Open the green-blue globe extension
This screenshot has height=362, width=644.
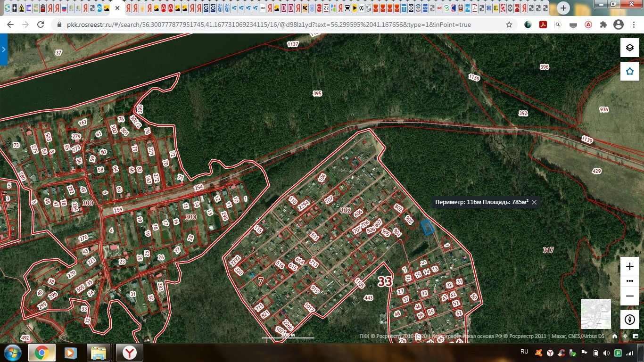click(x=528, y=25)
